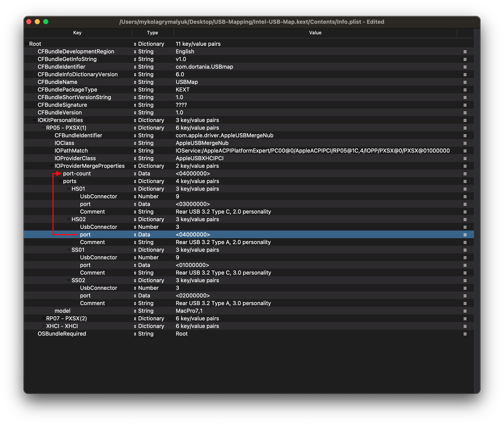This screenshot has width=504, height=425.
Task: Click the hamburger icon for the selected port row
Action: click(x=465, y=235)
